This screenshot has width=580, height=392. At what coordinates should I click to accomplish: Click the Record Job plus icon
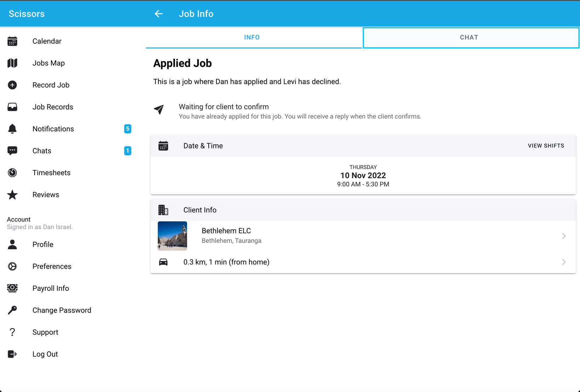pyautogui.click(x=12, y=85)
